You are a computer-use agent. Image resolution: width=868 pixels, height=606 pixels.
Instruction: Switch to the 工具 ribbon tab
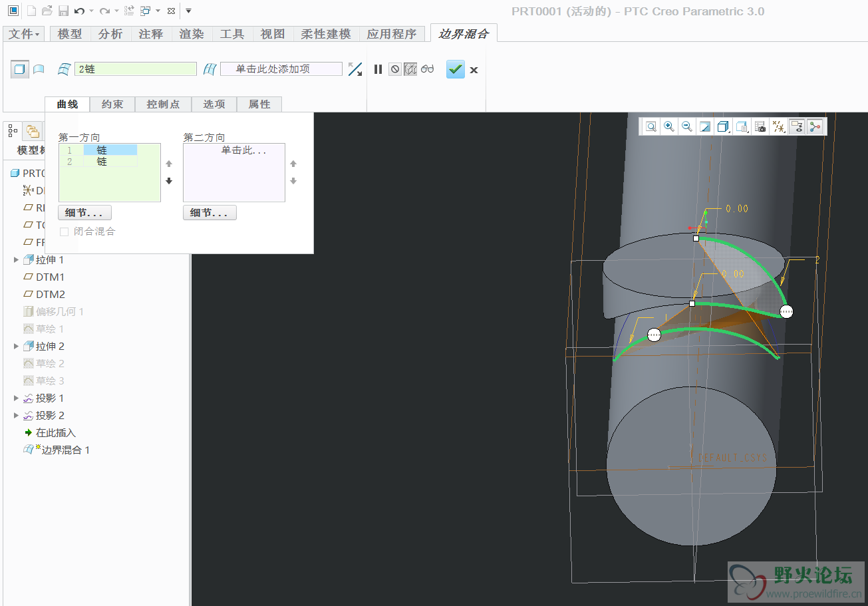coord(232,33)
